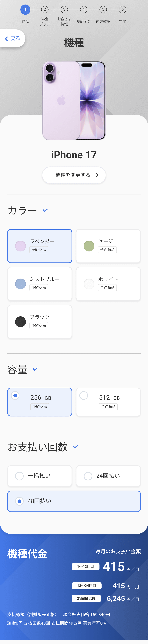Click step 5 内容確認 circle

pyautogui.click(x=103, y=10)
